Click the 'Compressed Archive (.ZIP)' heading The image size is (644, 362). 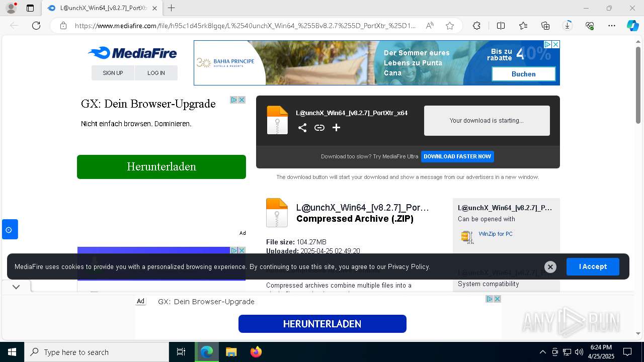point(355,219)
